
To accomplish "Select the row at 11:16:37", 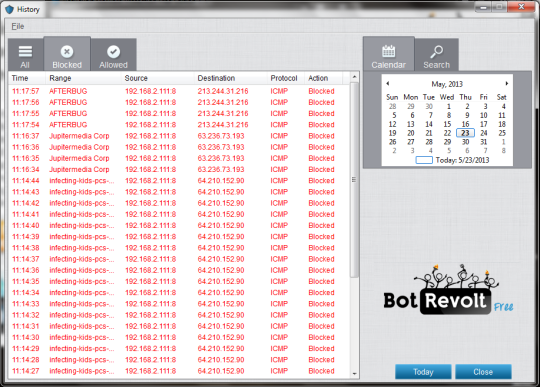I will point(179,136).
